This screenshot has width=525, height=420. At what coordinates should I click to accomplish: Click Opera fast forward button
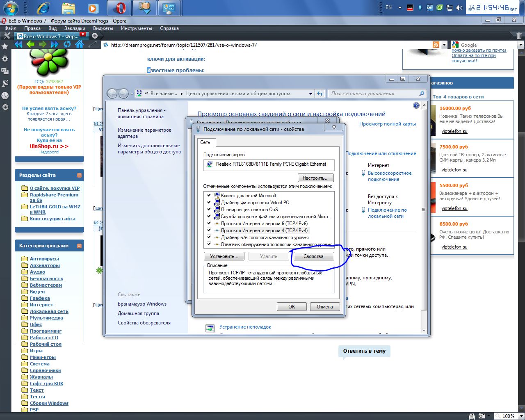[55, 44]
